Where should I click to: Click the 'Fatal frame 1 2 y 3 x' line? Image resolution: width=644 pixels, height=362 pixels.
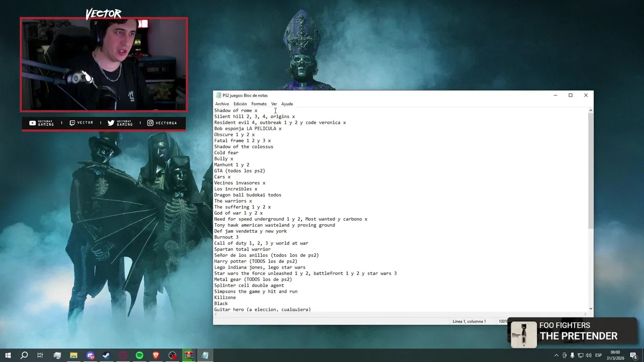(x=243, y=141)
